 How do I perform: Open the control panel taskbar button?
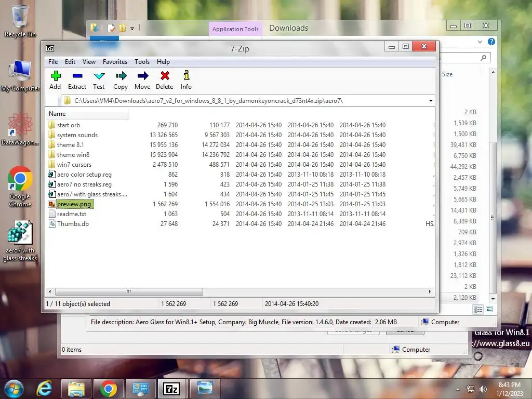141,389
